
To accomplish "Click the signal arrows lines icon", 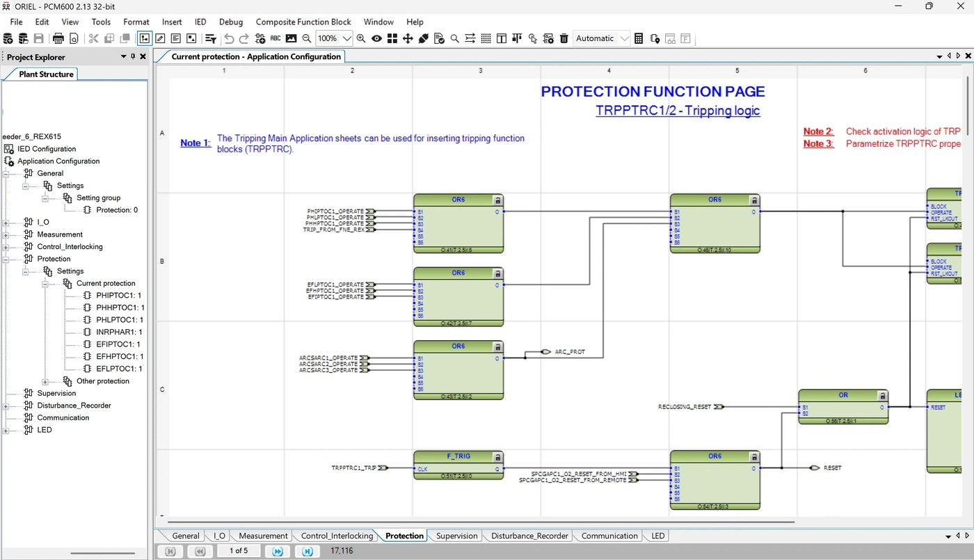I will coord(470,38).
